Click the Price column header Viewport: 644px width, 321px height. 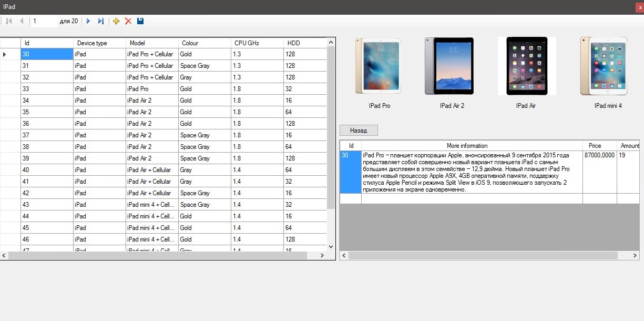pyautogui.click(x=600, y=146)
